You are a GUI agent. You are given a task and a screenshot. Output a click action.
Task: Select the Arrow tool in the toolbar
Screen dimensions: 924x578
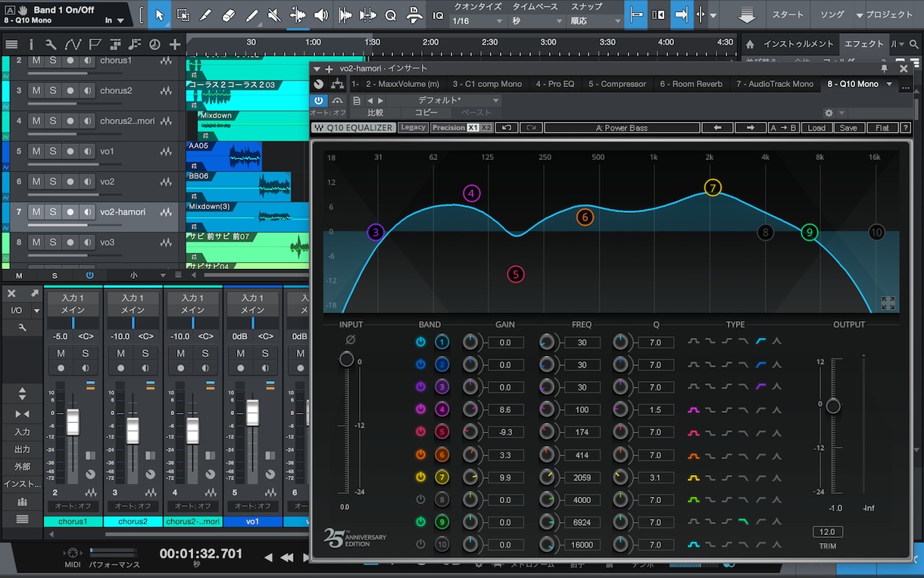pyautogui.click(x=159, y=14)
